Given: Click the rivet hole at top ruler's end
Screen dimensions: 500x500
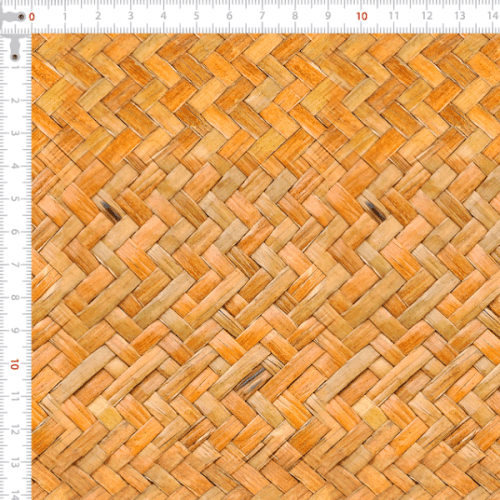Looking at the screenshot, I should pyautogui.click(x=21, y=16).
